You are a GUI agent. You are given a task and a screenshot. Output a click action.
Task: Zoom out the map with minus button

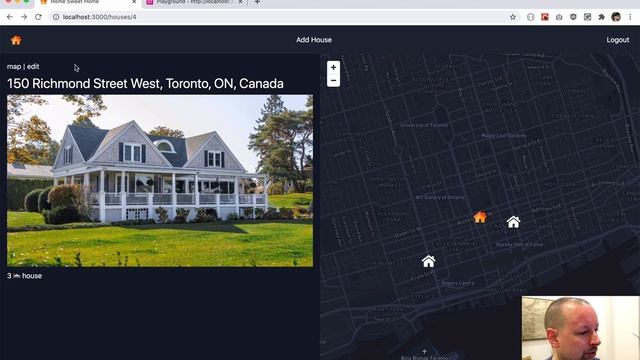click(333, 80)
